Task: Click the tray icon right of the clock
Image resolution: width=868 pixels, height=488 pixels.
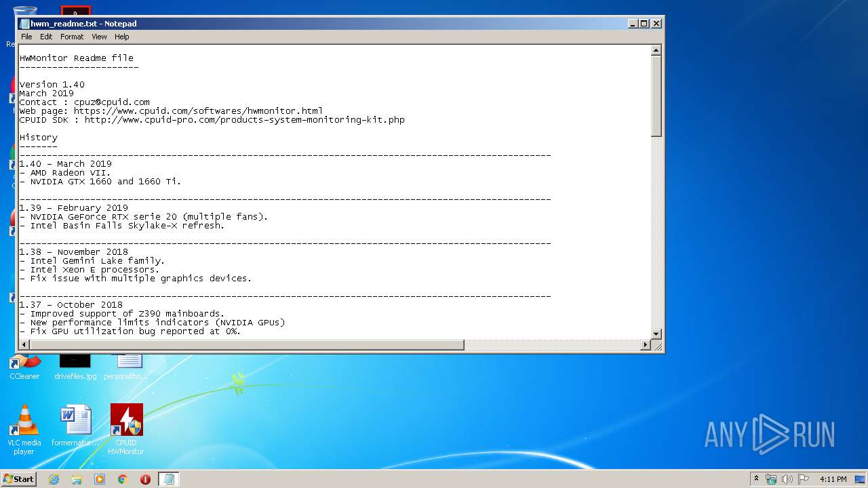Action: pos(861,479)
